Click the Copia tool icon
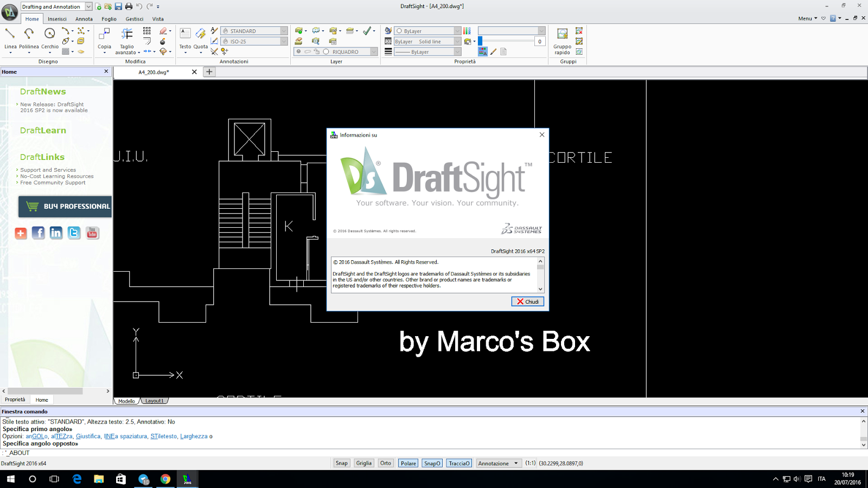868x488 pixels. pos(104,34)
